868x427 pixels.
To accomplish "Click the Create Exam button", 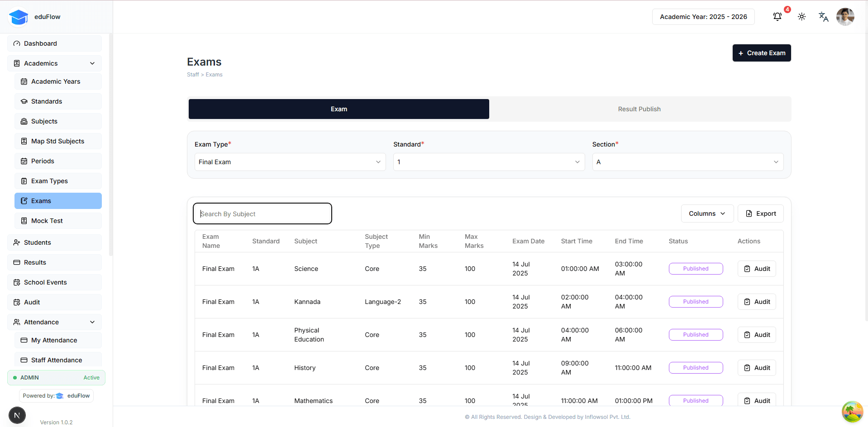I will pyautogui.click(x=761, y=53).
